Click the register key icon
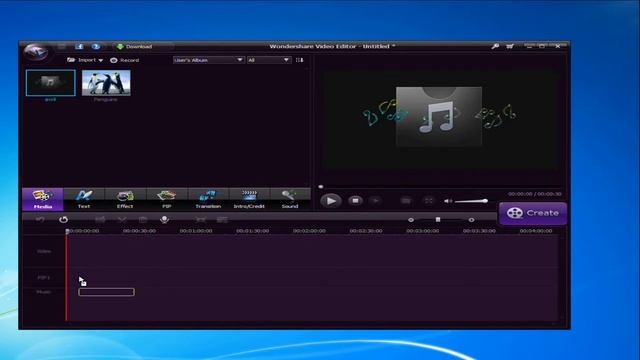 click(x=495, y=47)
